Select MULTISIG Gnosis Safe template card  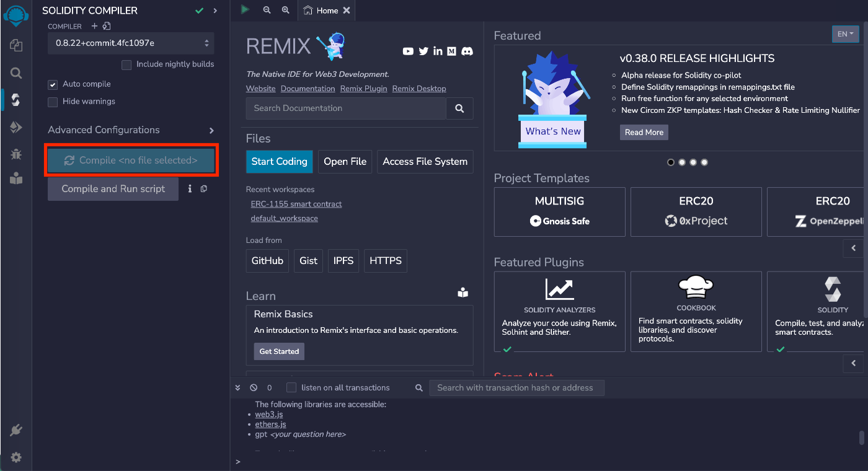click(560, 212)
